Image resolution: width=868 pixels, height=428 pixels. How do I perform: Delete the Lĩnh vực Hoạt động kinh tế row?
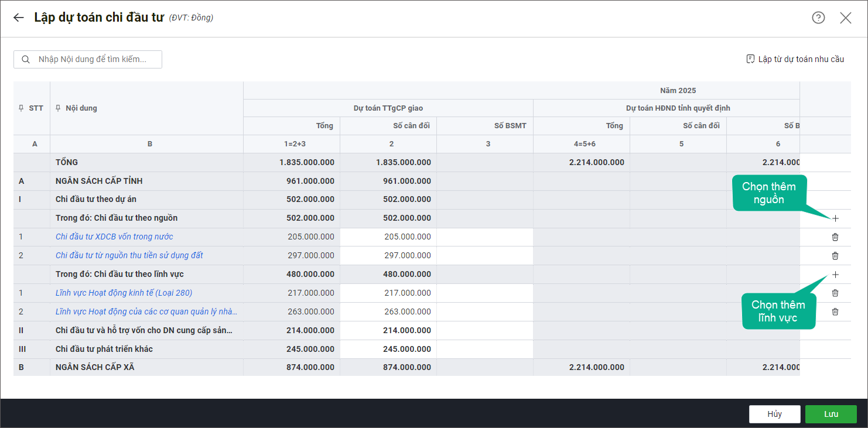tap(835, 293)
